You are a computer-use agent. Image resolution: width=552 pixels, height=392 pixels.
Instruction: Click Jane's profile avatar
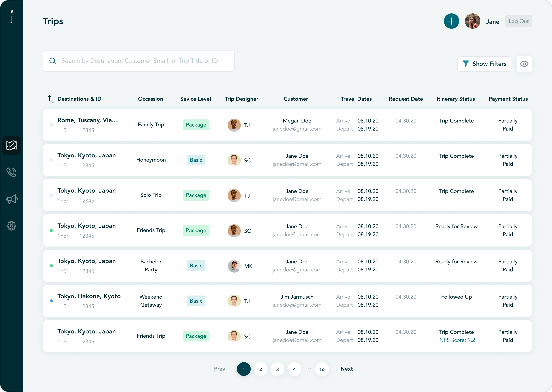click(472, 21)
